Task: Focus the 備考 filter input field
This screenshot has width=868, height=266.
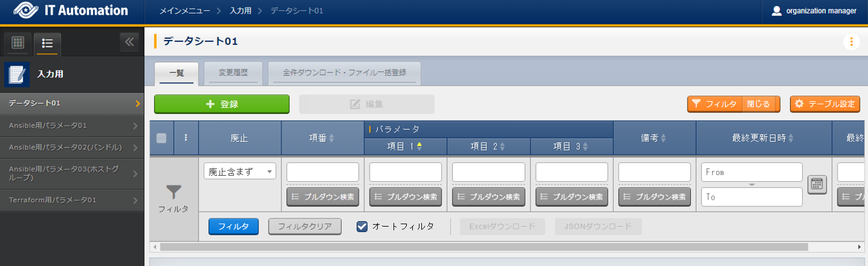Action: click(x=654, y=172)
